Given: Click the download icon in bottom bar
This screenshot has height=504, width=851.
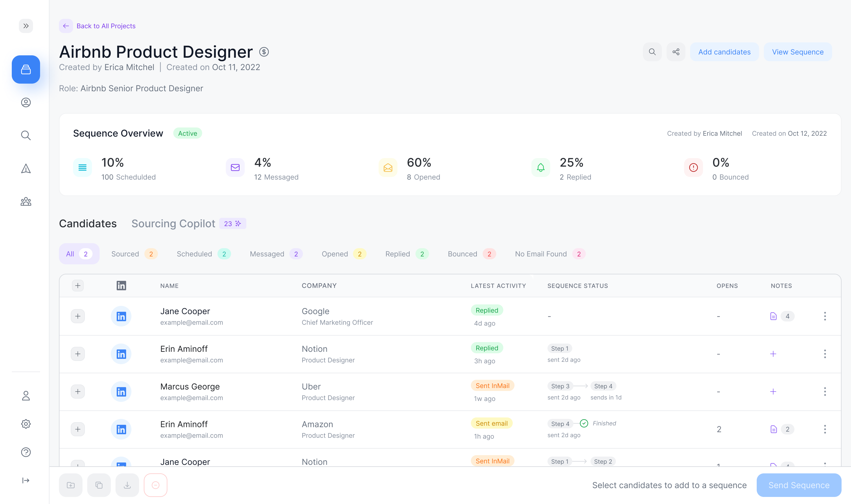Looking at the screenshot, I should pyautogui.click(x=127, y=485).
